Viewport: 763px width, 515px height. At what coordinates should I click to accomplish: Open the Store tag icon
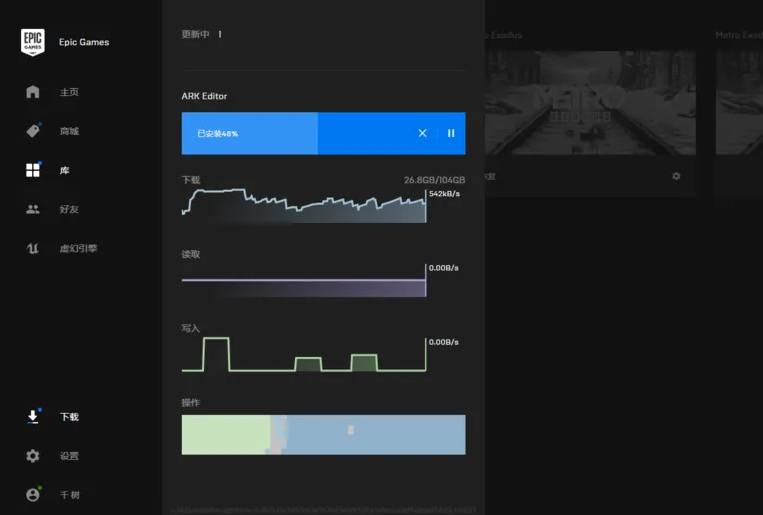coord(33,130)
